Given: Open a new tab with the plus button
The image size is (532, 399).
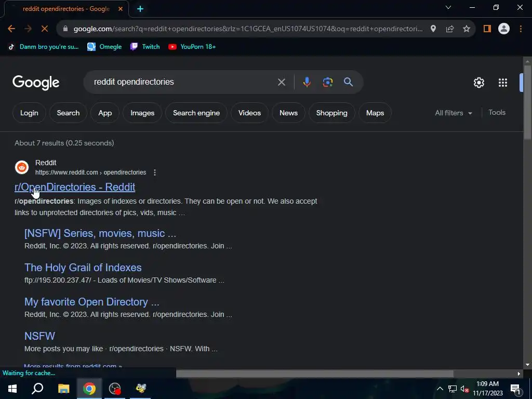Looking at the screenshot, I should (140, 9).
